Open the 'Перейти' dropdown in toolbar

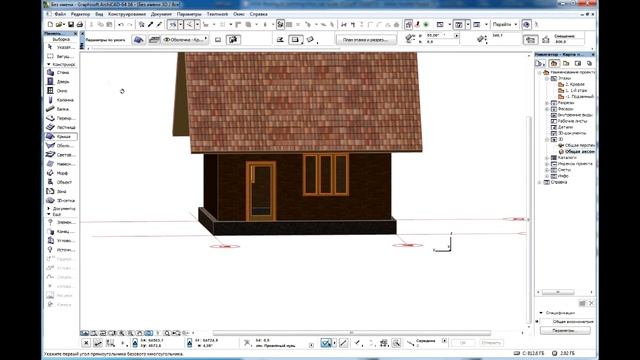pos(505,24)
